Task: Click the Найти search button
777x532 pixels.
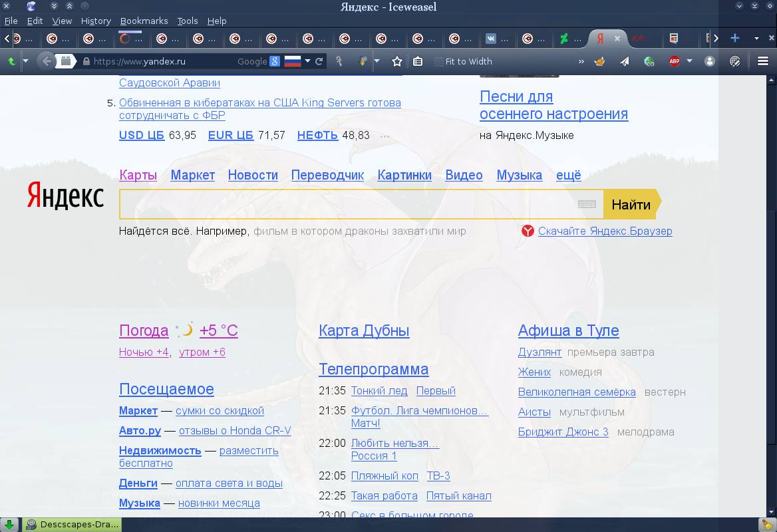Action: click(x=631, y=204)
